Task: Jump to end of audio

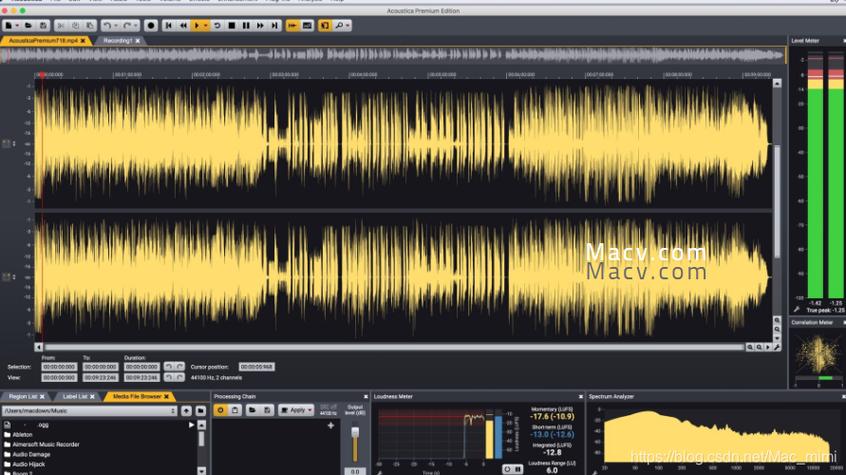Action: coord(275,25)
